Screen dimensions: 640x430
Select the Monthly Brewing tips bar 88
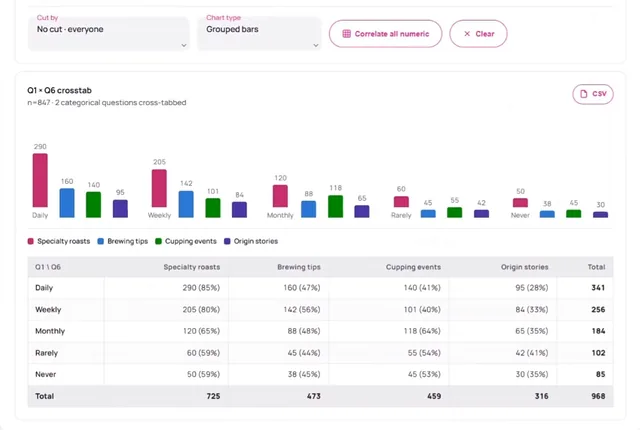(309, 209)
